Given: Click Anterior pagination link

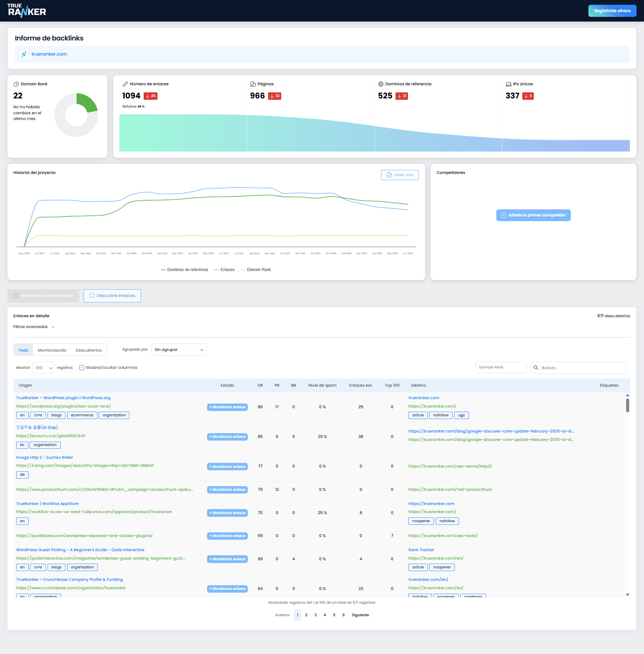Looking at the screenshot, I should click(x=283, y=615).
